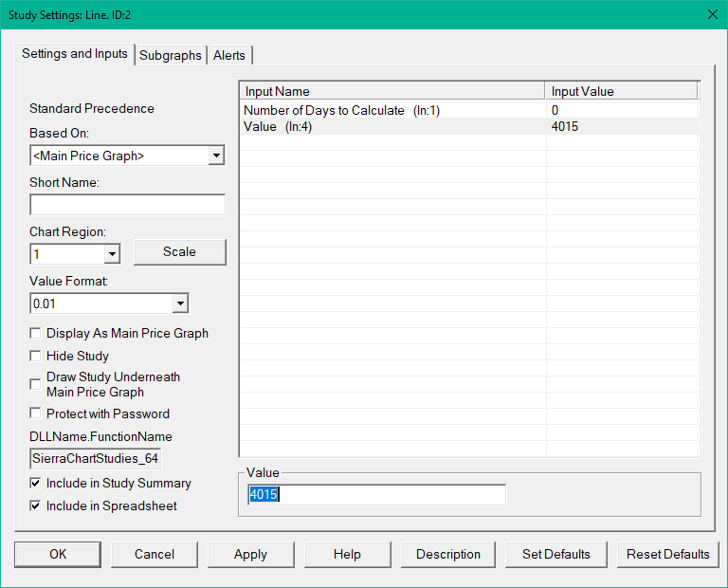
Task: Click the Description button
Action: (x=448, y=554)
